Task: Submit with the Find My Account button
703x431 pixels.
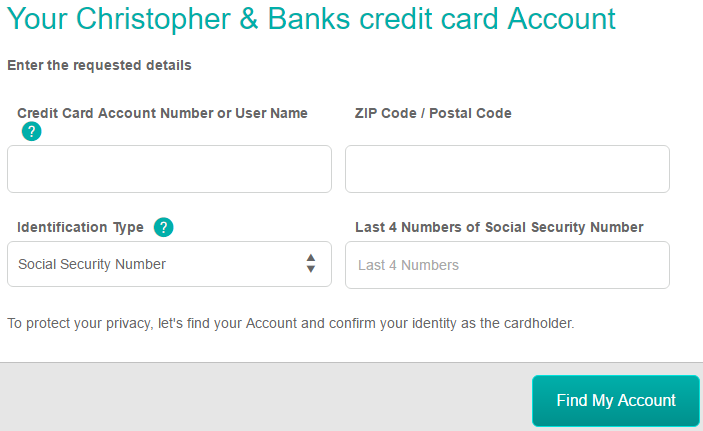Action: click(616, 401)
